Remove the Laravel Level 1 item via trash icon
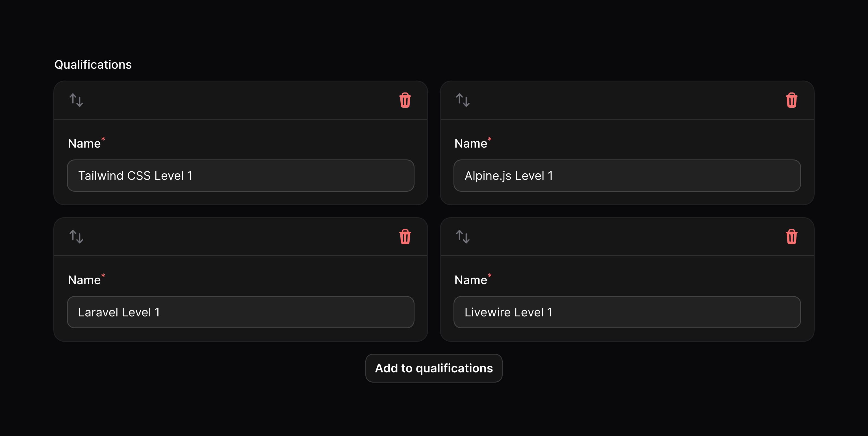Viewport: 868px width, 436px height. (405, 237)
